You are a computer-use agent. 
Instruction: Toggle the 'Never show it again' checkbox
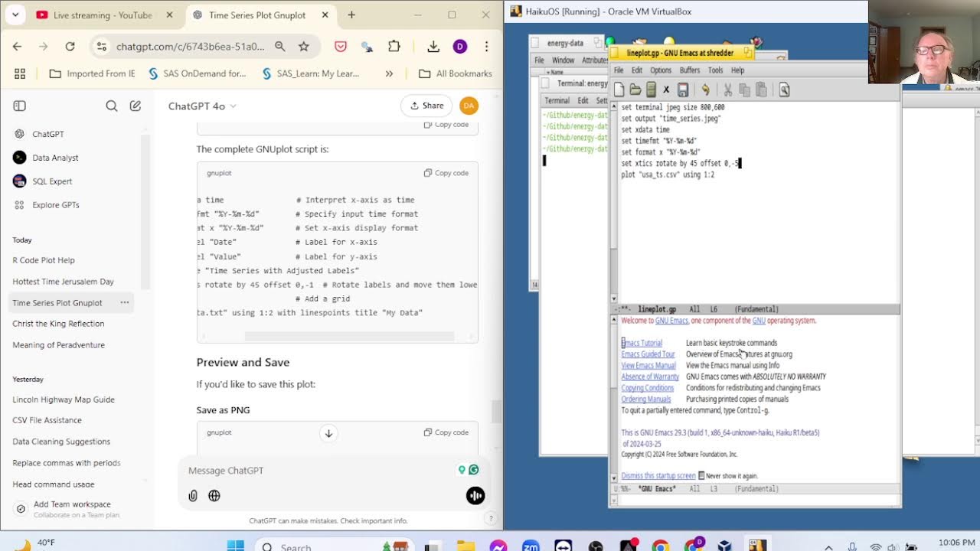coord(701,476)
